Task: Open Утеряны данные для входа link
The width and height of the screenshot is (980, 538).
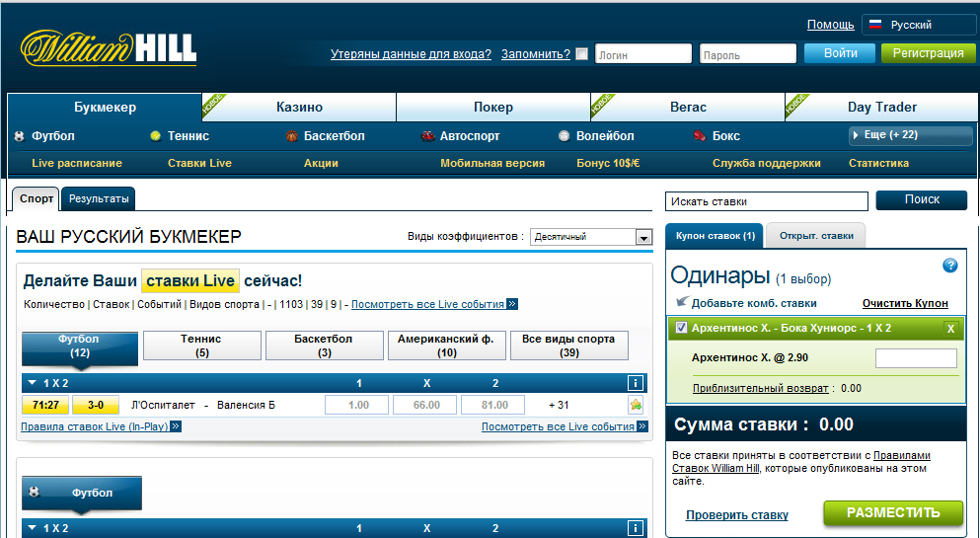Action: (x=411, y=54)
